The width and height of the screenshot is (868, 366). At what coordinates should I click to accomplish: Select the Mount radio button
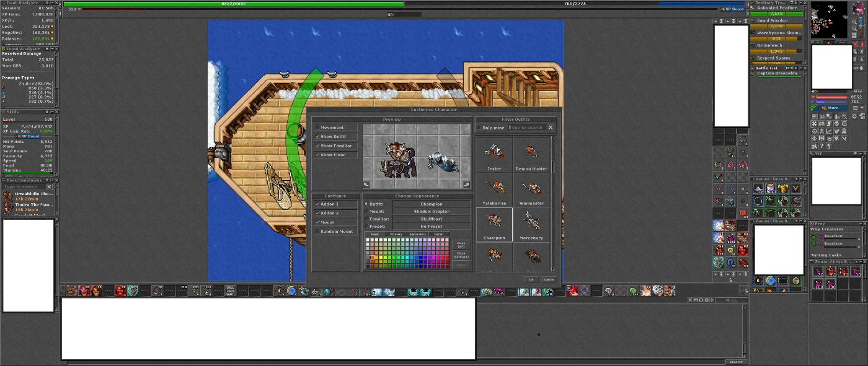click(366, 211)
